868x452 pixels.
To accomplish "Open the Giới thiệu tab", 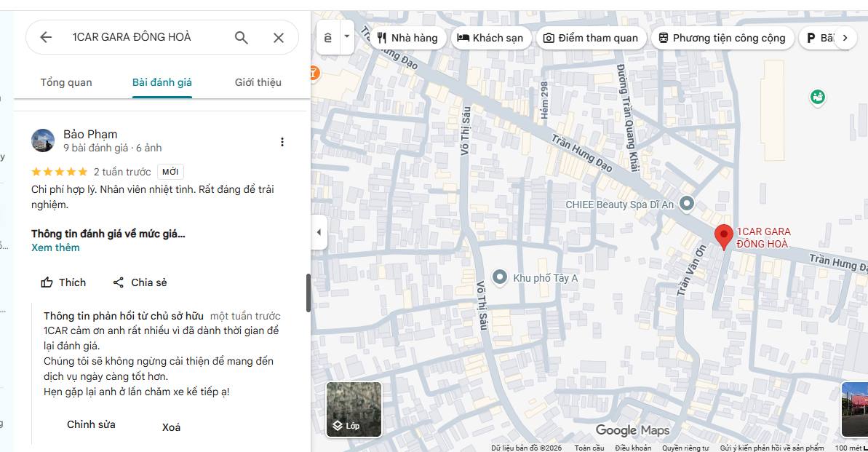I will pos(258,82).
